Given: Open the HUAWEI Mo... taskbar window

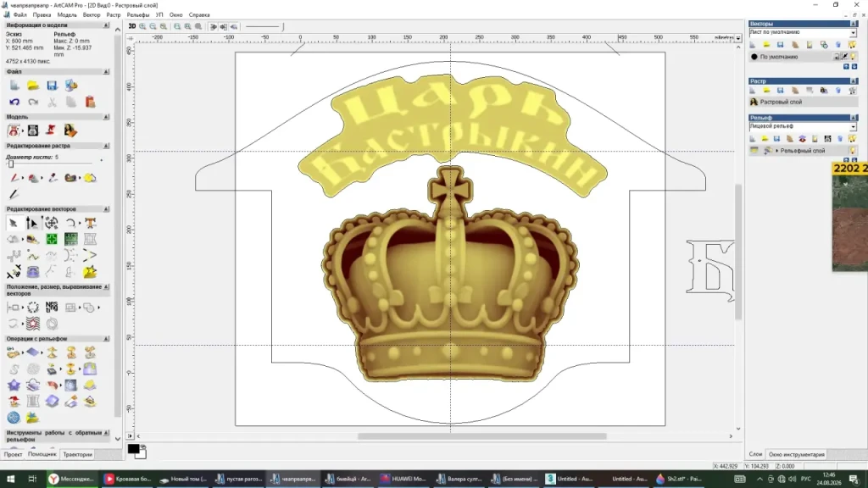Looking at the screenshot, I should pyautogui.click(x=403, y=480).
